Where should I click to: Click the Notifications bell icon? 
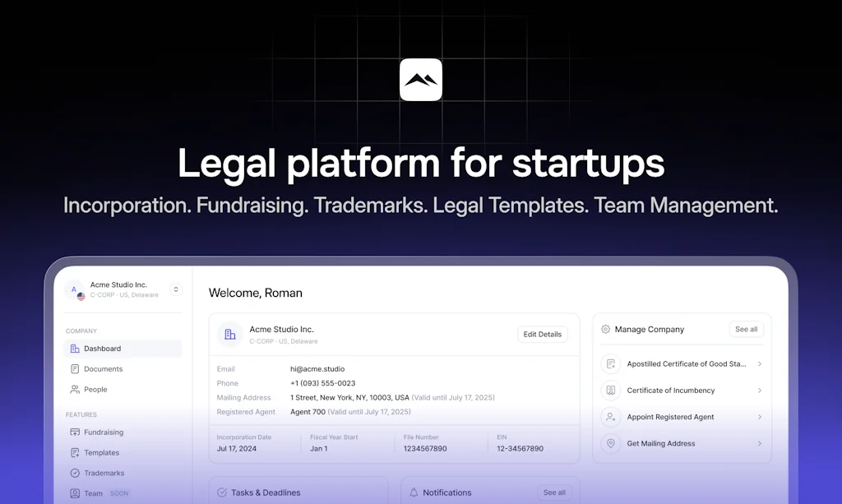click(x=414, y=492)
